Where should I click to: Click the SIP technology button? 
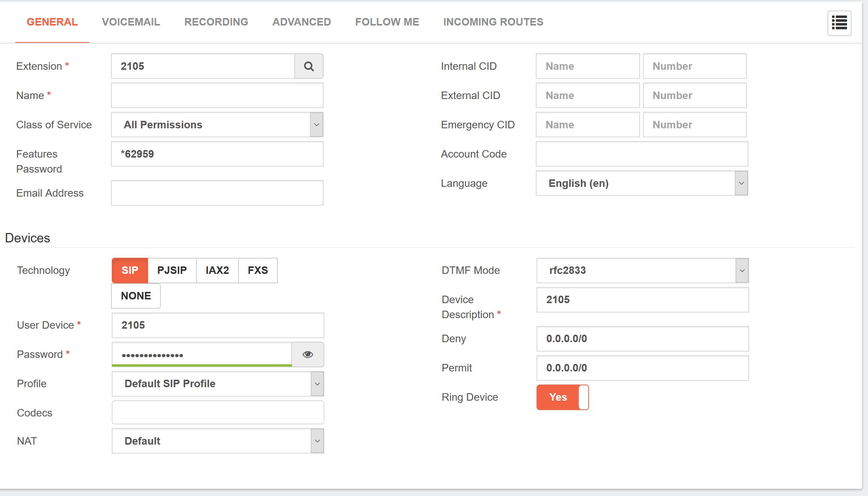click(130, 271)
